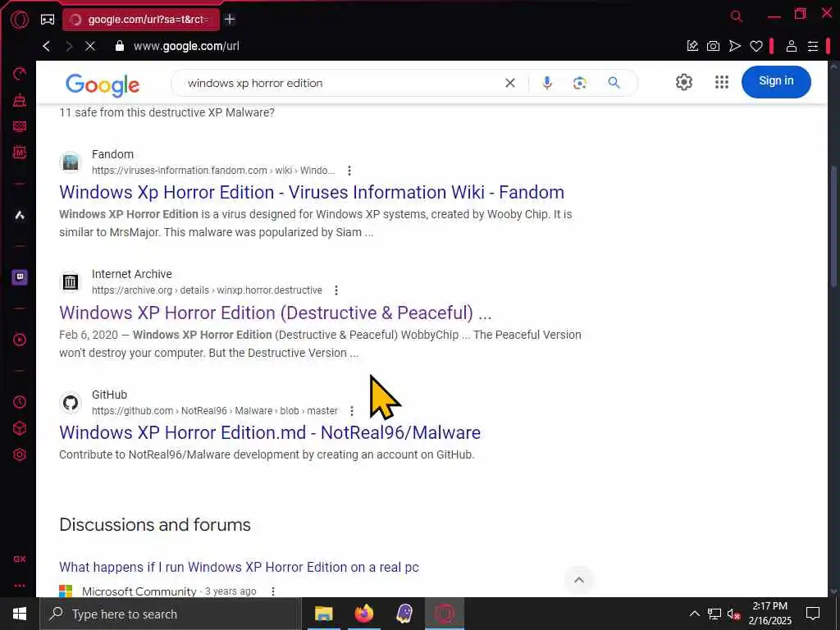Clear the Google search box text
The height and width of the screenshot is (630, 840).
[510, 83]
